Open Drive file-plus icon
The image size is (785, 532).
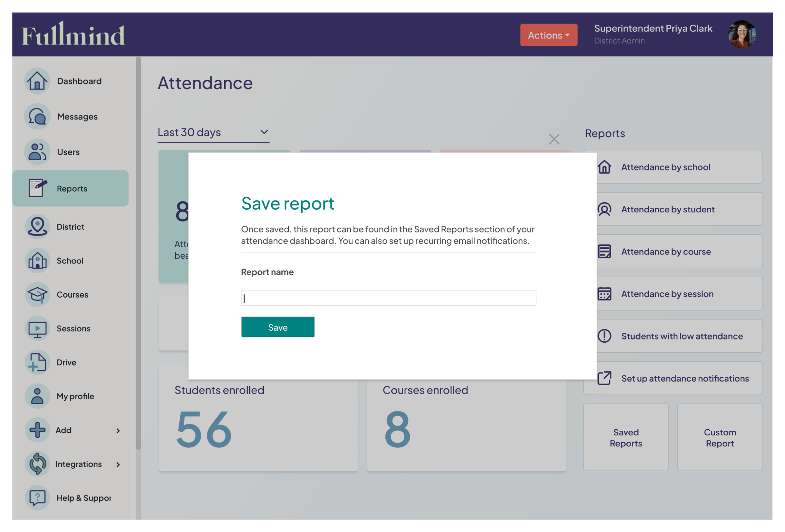click(x=37, y=362)
